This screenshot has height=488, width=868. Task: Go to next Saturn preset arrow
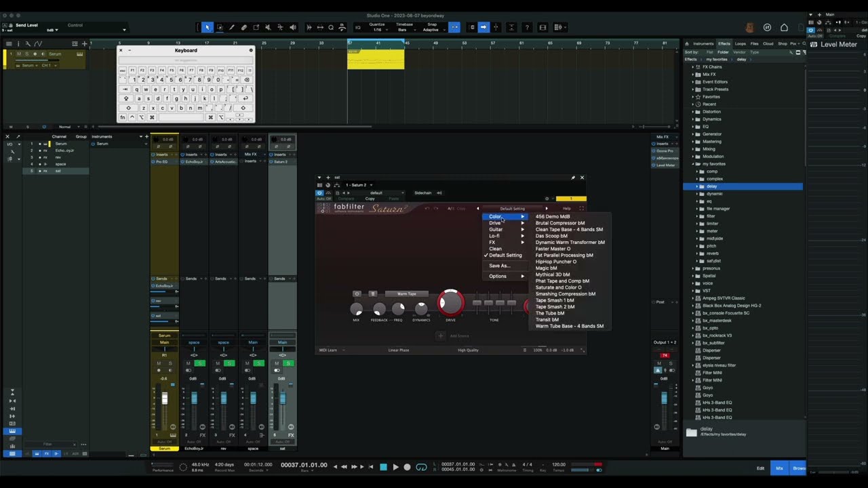point(547,208)
